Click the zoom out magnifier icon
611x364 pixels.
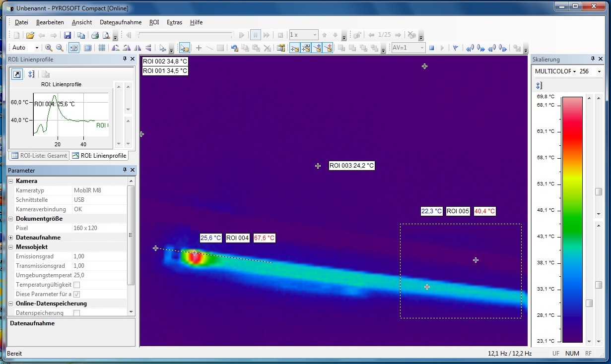pos(60,48)
